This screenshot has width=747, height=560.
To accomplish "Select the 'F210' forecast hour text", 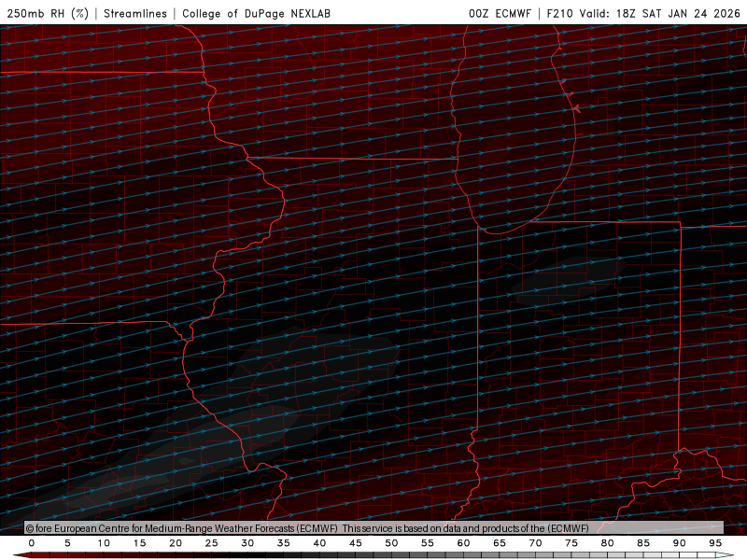I will tap(559, 13).
